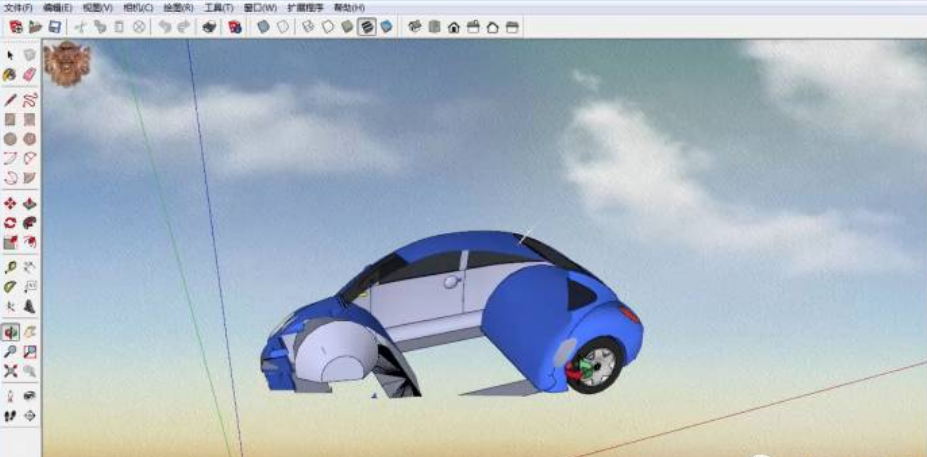Click the Save disk icon
927x457 pixels.
(x=55, y=27)
